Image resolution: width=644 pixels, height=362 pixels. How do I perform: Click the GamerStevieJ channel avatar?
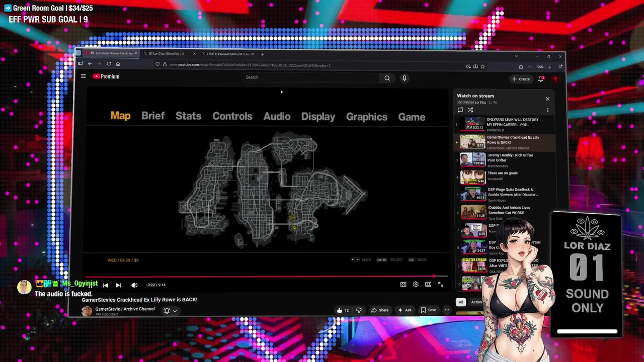point(87,311)
